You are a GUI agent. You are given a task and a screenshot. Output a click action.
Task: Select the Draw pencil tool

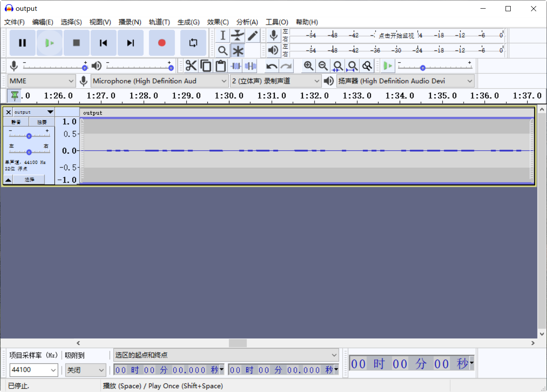(253, 36)
